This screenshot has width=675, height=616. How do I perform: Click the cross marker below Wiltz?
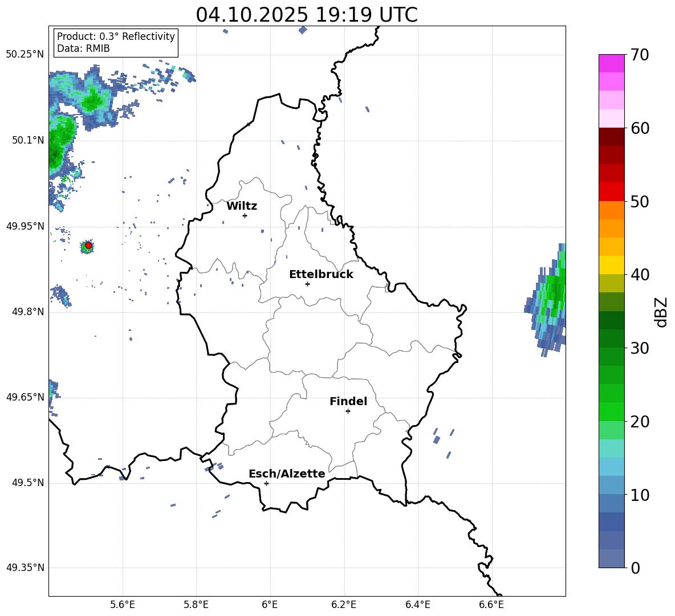(x=245, y=215)
